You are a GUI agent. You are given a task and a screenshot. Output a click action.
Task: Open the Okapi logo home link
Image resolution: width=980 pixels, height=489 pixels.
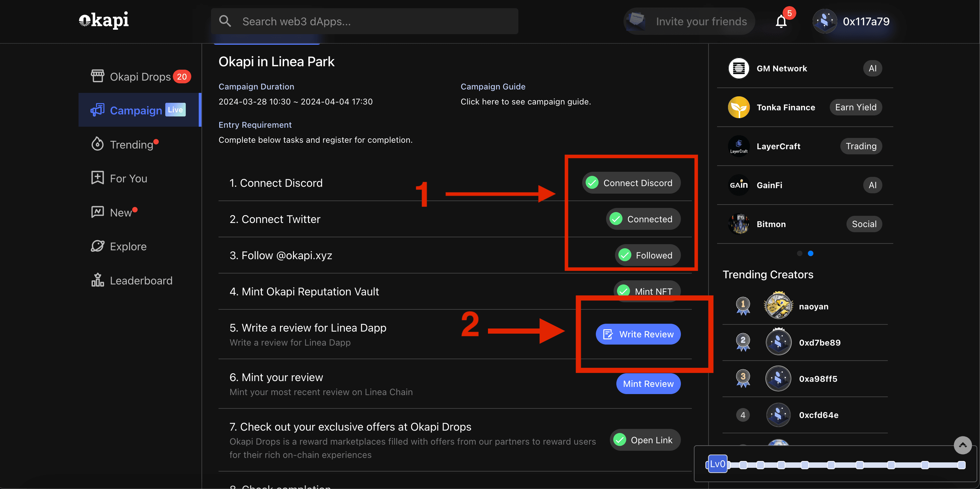[x=103, y=20]
